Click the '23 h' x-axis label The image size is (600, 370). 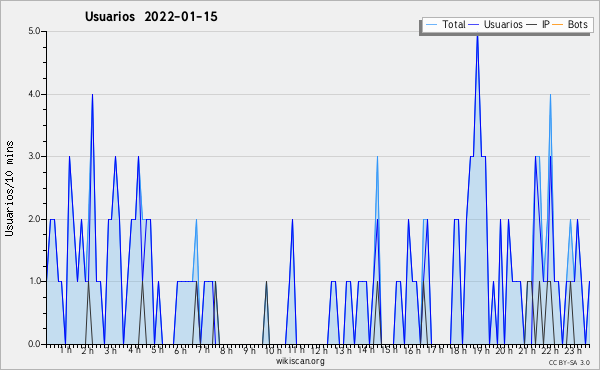(x=573, y=351)
